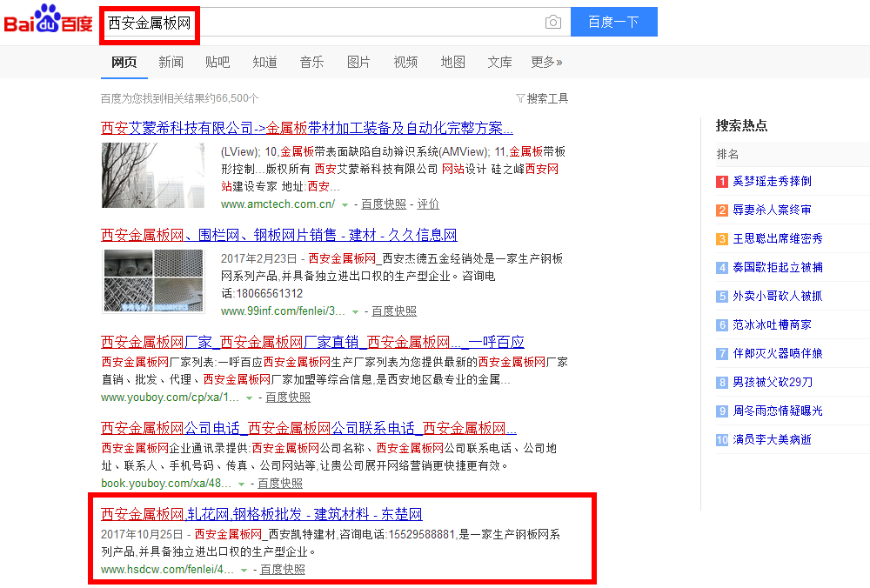Open the www.amctech.com.cn/ URL link
This screenshot has width=870, height=588.
[x=278, y=204]
